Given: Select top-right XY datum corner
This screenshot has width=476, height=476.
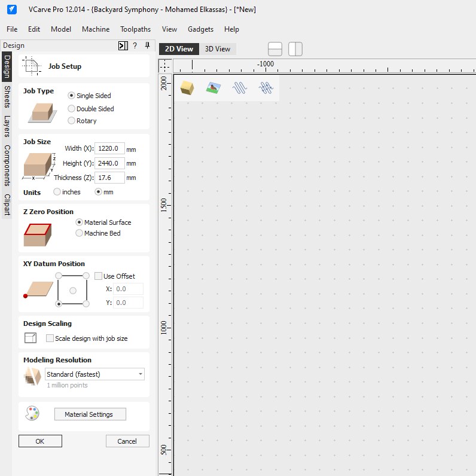Looking at the screenshot, I should point(86,276).
